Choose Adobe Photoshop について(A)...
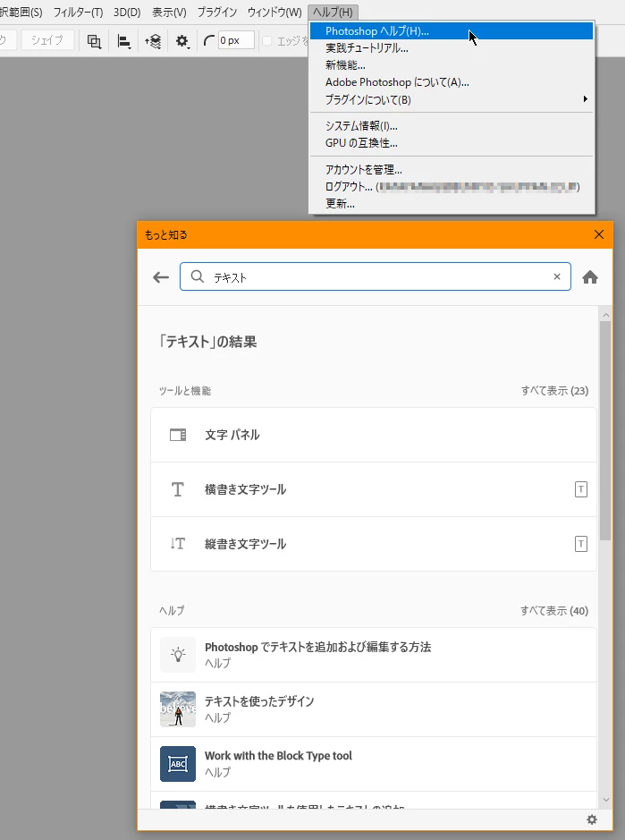This screenshot has width=625, height=840. (452, 82)
